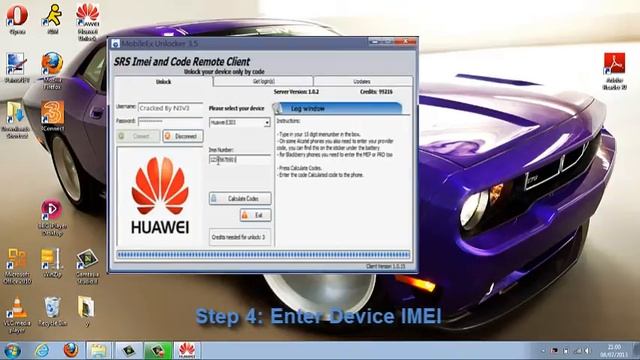Click the "SRS Imei and Code Remote Client" heading

click(x=182, y=62)
